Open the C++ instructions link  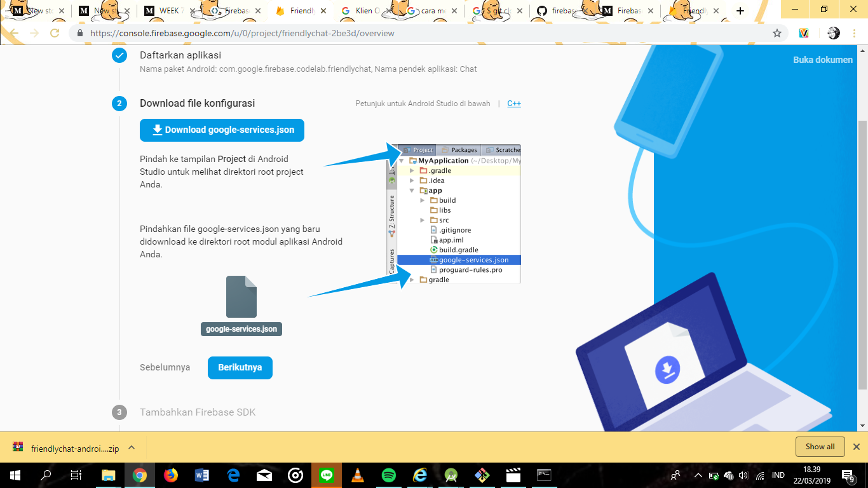(x=514, y=104)
